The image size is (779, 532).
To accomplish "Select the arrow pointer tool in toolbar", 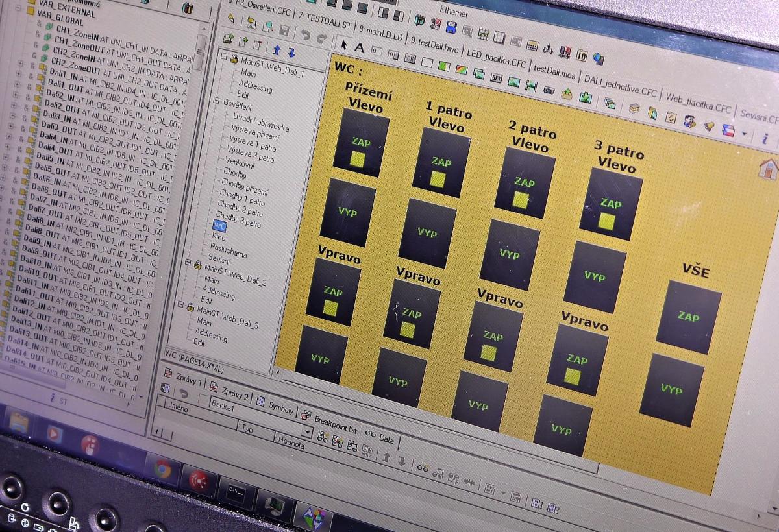I will (344, 45).
